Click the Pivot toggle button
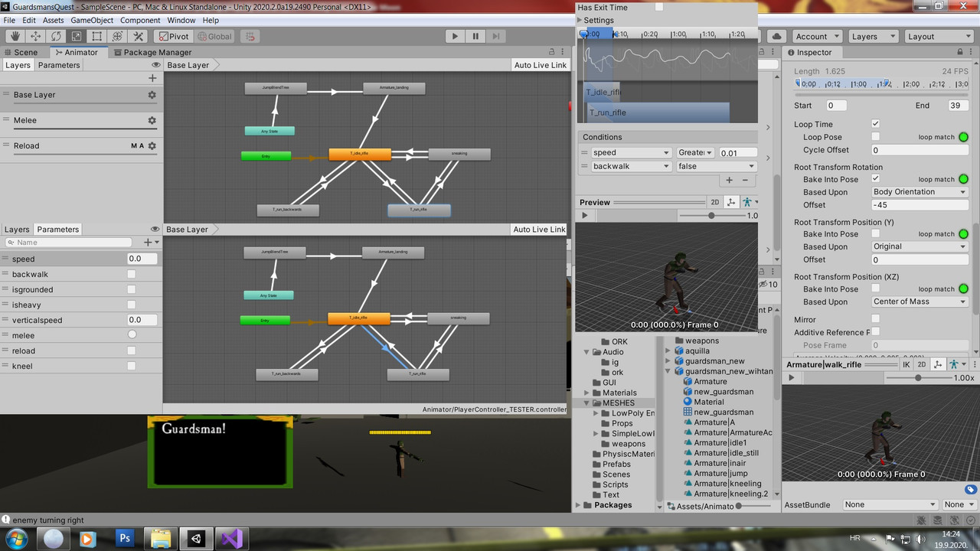Image resolution: width=980 pixels, height=551 pixels. pyautogui.click(x=173, y=36)
